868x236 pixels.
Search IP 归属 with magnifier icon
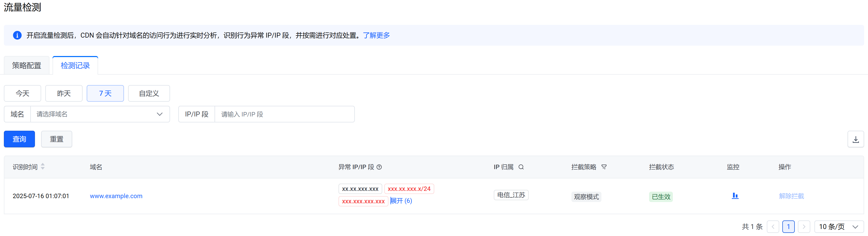coord(521,167)
